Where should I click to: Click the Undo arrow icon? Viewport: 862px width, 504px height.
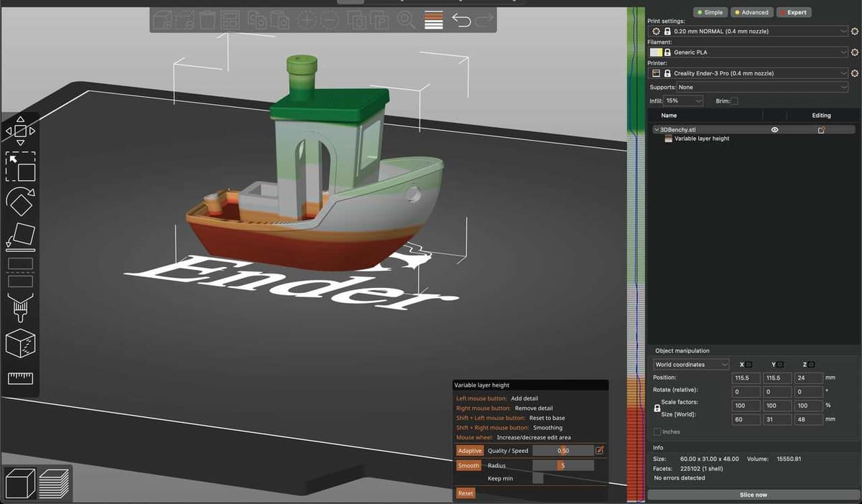pos(461,20)
